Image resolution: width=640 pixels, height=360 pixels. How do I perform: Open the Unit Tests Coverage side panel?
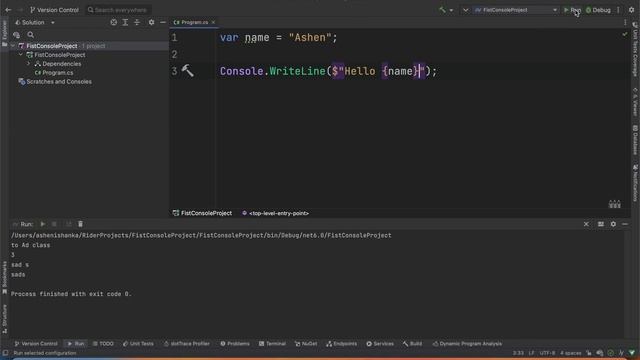tap(635, 49)
